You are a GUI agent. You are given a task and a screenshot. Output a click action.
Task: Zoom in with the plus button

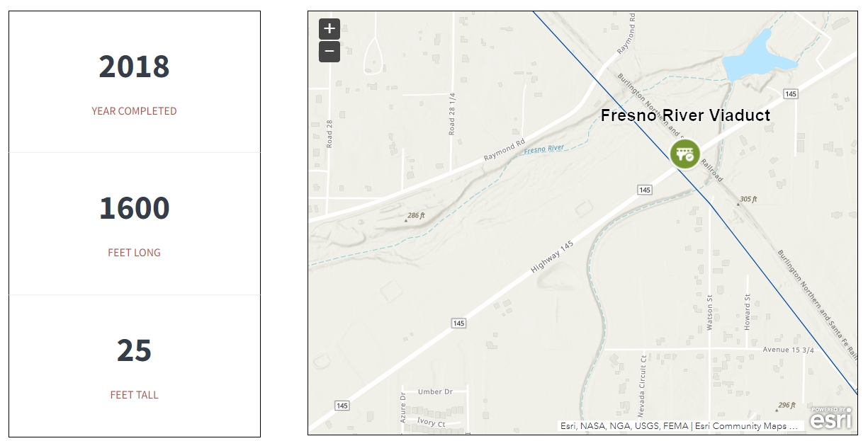click(x=329, y=29)
